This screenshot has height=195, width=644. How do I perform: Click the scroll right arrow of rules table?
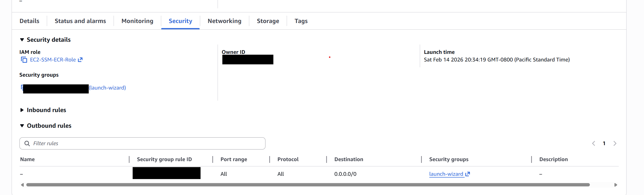point(616,185)
